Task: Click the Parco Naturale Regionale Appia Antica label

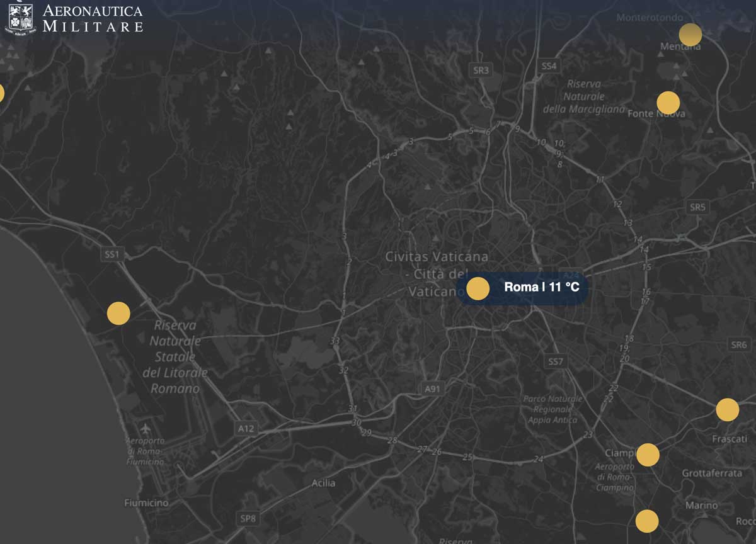Action: coord(552,409)
